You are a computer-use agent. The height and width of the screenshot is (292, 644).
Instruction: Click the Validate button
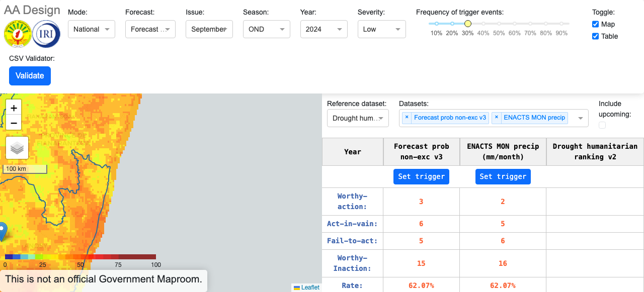click(30, 75)
